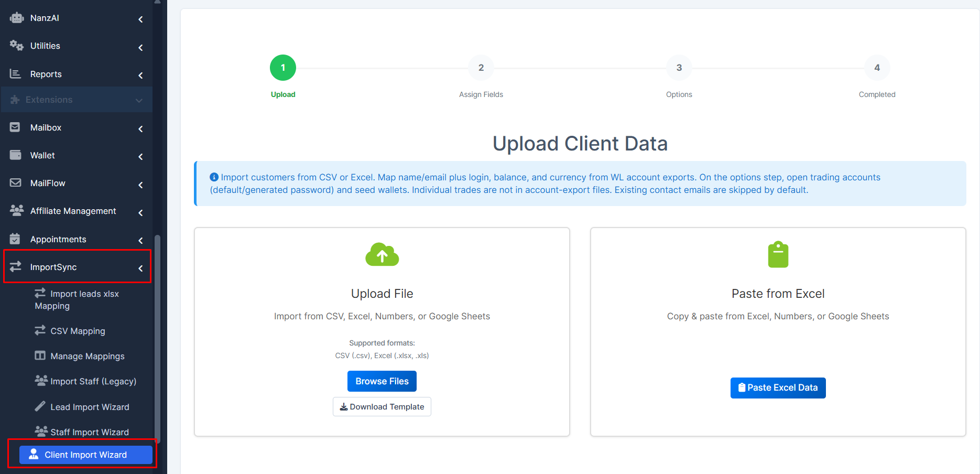Click the Browse Files button
980x474 pixels.
382,381
